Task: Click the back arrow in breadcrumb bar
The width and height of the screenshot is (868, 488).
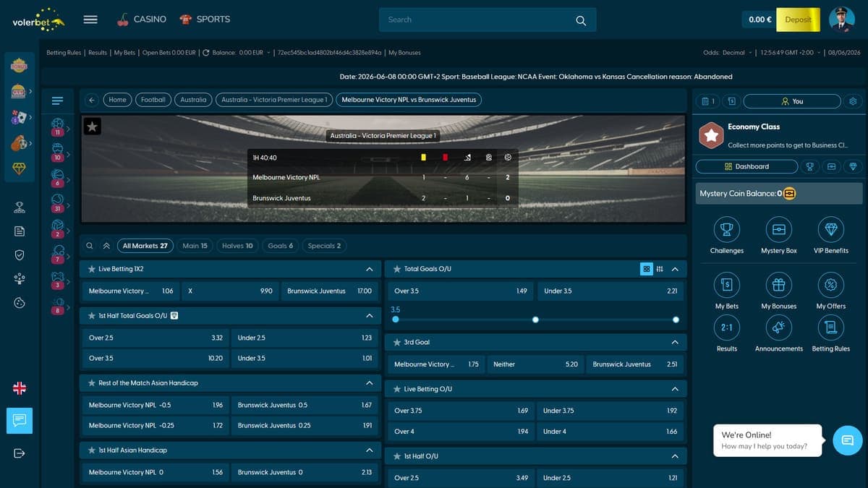Action: [x=92, y=100]
